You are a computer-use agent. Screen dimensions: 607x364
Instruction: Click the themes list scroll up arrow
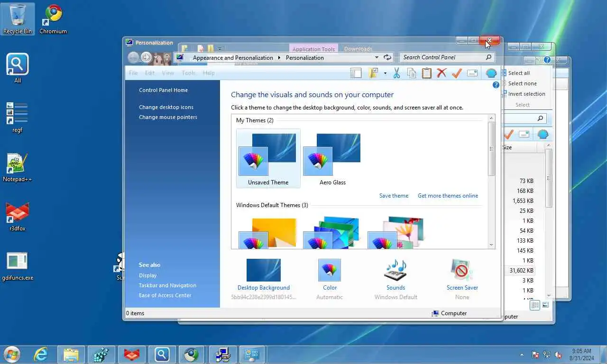click(491, 118)
